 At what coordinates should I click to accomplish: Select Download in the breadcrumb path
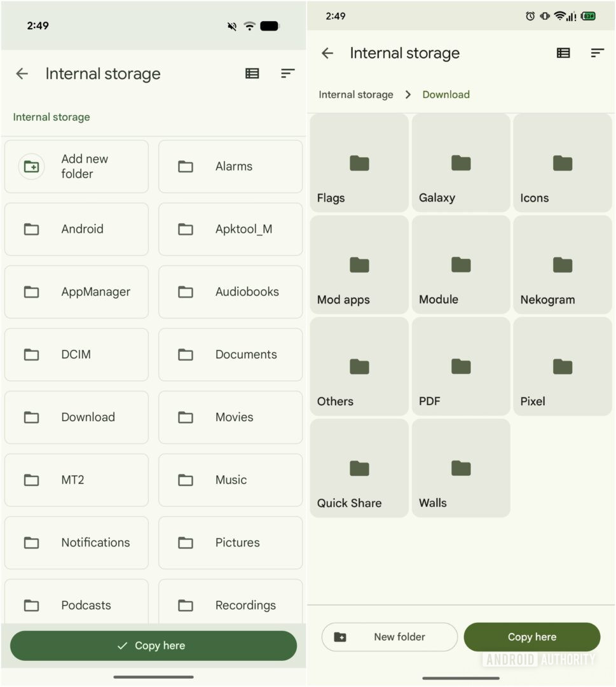(446, 94)
